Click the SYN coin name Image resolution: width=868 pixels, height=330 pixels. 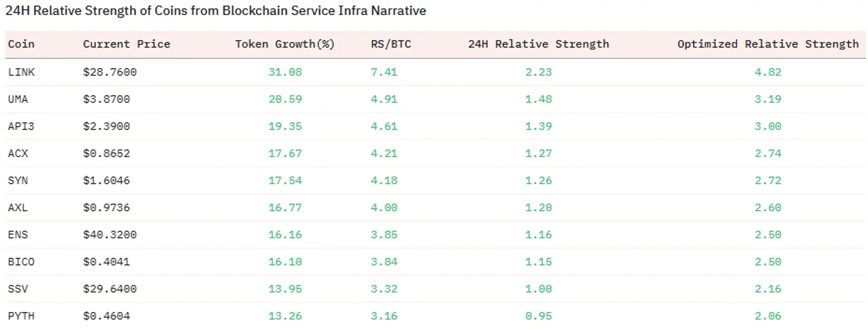click(x=18, y=181)
